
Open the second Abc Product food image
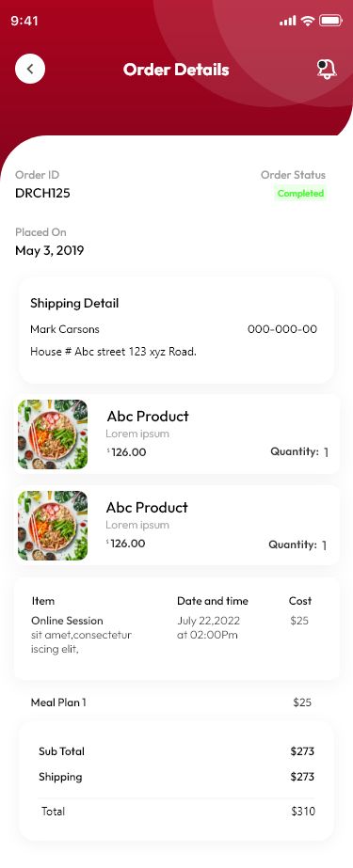53,526
